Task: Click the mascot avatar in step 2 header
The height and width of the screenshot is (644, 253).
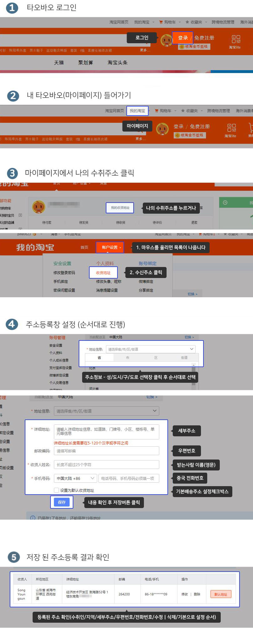Action: coord(162,129)
